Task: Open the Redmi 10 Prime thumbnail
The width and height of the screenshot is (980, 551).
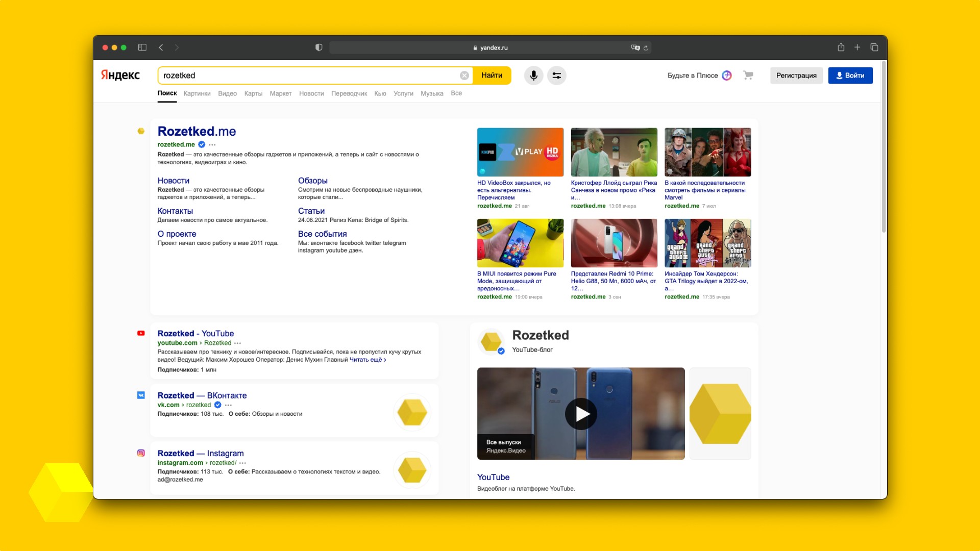Action: (614, 243)
